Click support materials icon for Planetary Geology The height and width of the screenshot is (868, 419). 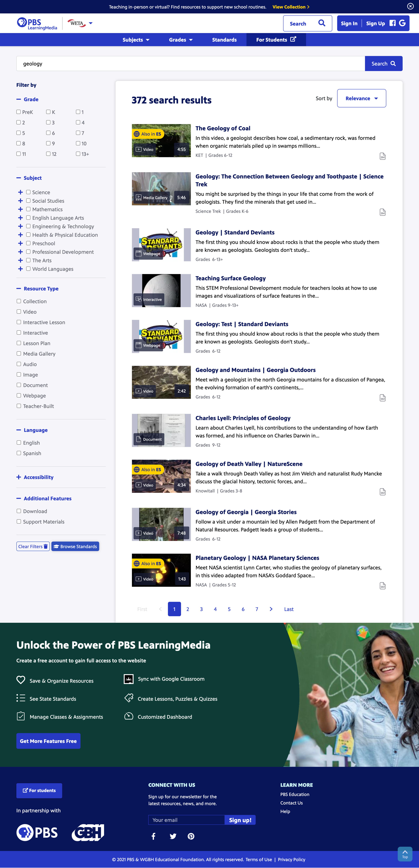coord(383,586)
